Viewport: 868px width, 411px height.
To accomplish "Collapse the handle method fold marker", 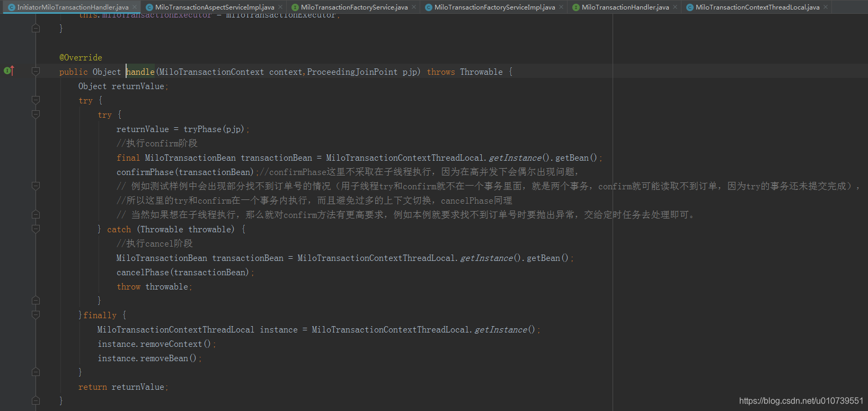I will pyautogui.click(x=36, y=71).
